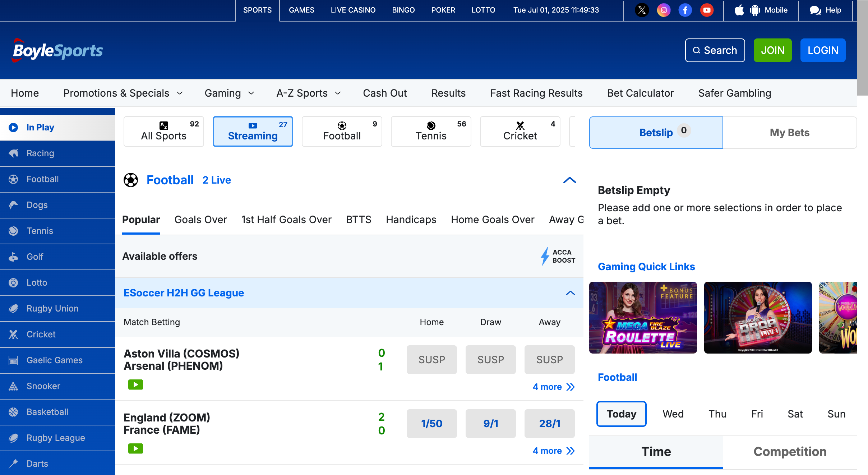Open the Search box
The height and width of the screenshot is (475, 868).
click(715, 50)
